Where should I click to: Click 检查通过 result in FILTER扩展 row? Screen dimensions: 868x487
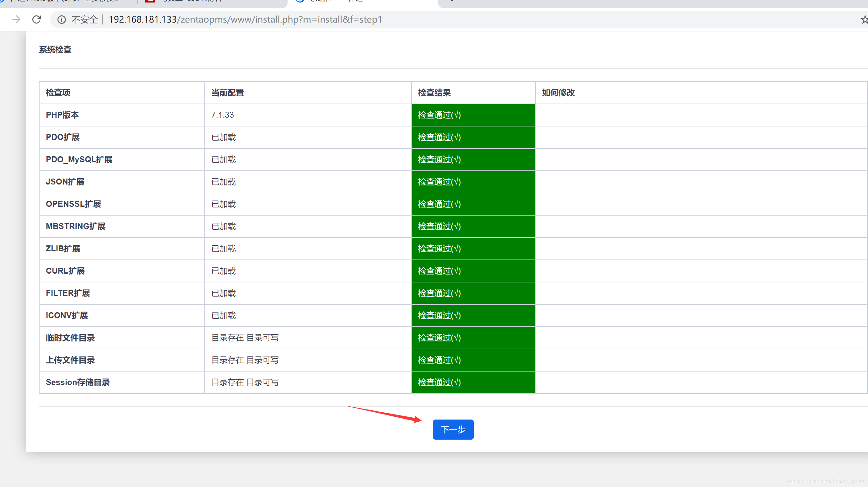tap(439, 293)
